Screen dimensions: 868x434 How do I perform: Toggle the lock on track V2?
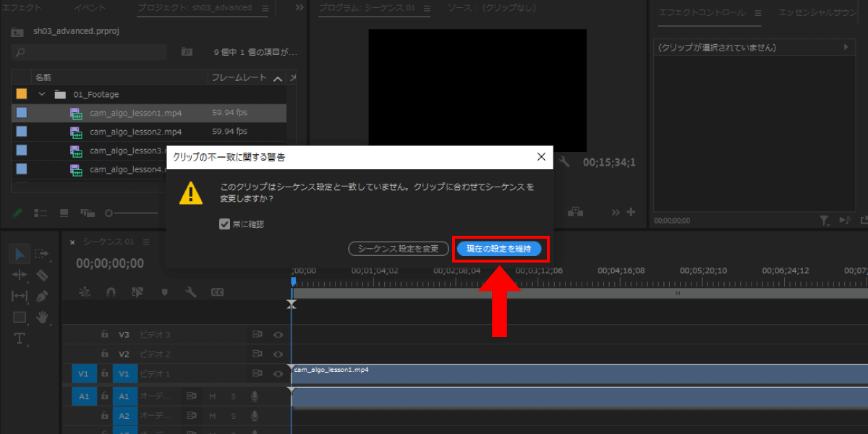[x=104, y=354]
